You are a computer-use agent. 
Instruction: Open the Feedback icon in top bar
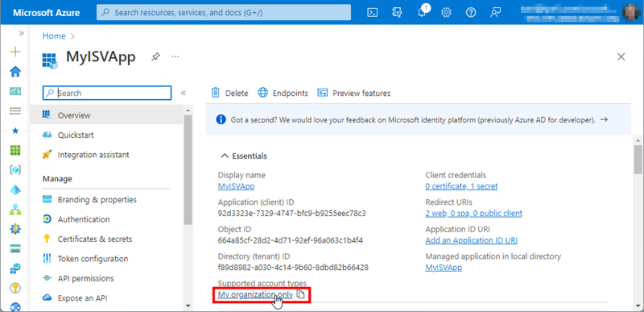coord(495,12)
